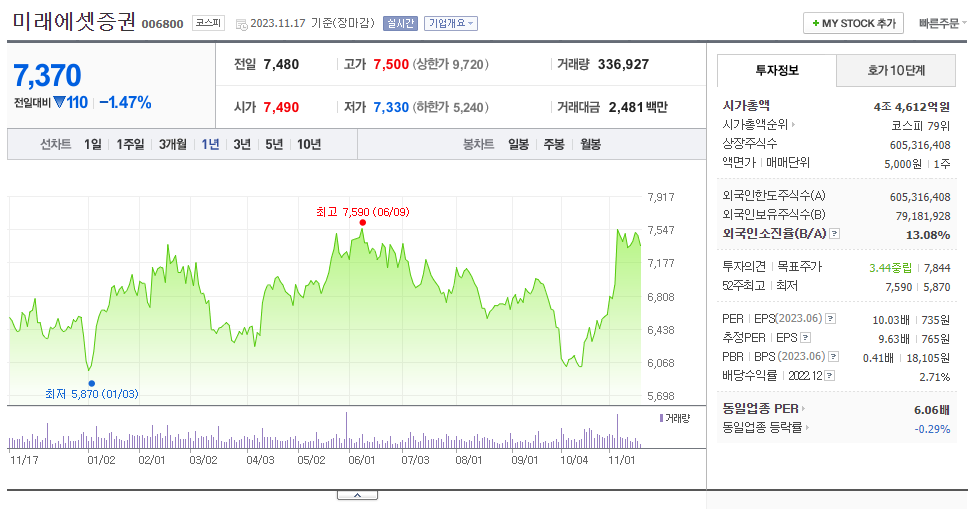Image resolution: width=973 pixels, height=509 pixels.
Task: Open the 시가총액순위 link arrow
Action: (794, 125)
